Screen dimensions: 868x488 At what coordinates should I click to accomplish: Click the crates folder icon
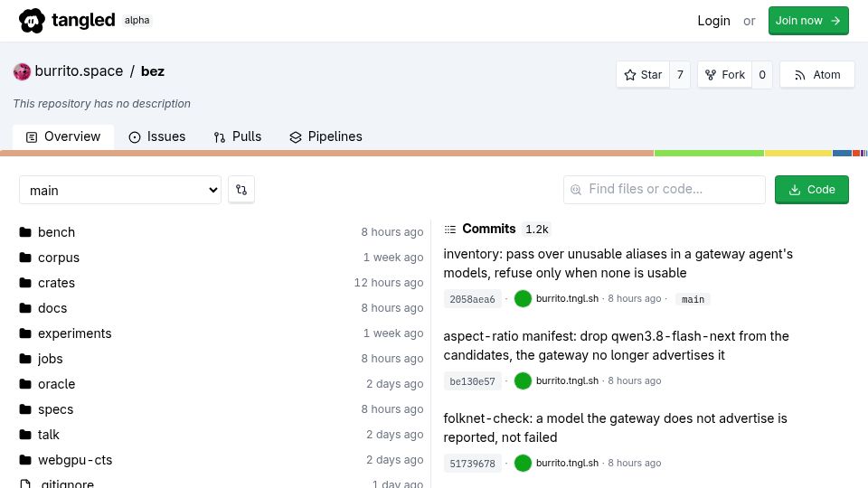pyautogui.click(x=25, y=283)
